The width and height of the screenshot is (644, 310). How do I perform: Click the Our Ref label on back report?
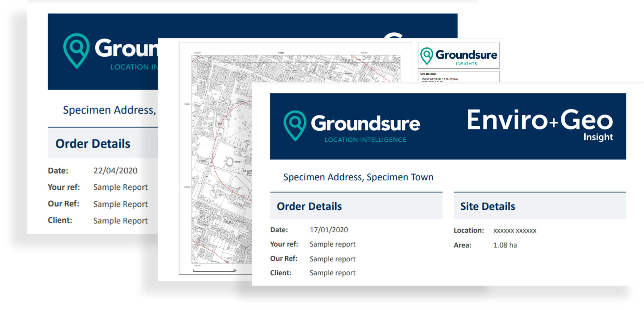coord(63,204)
